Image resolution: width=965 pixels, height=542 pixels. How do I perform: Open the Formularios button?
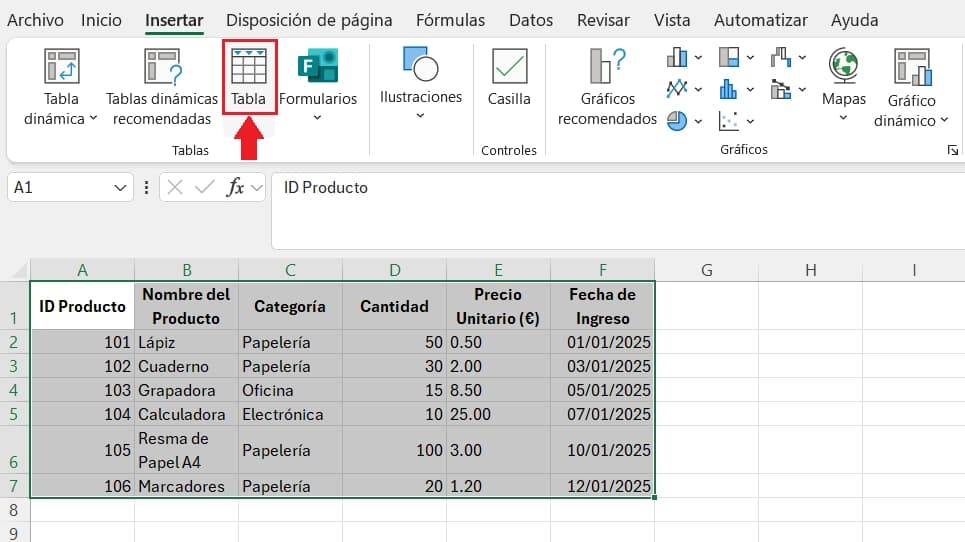click(x=318, y=85)
